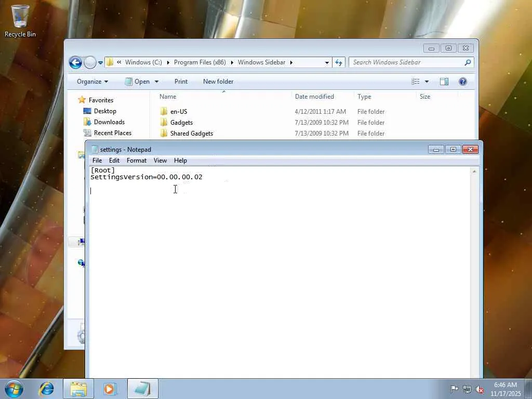Image resolution: width=532 pixels, height=399 pixels.
Task: Open recent pages dropdown next to forward button
Action: click(100, 63)
